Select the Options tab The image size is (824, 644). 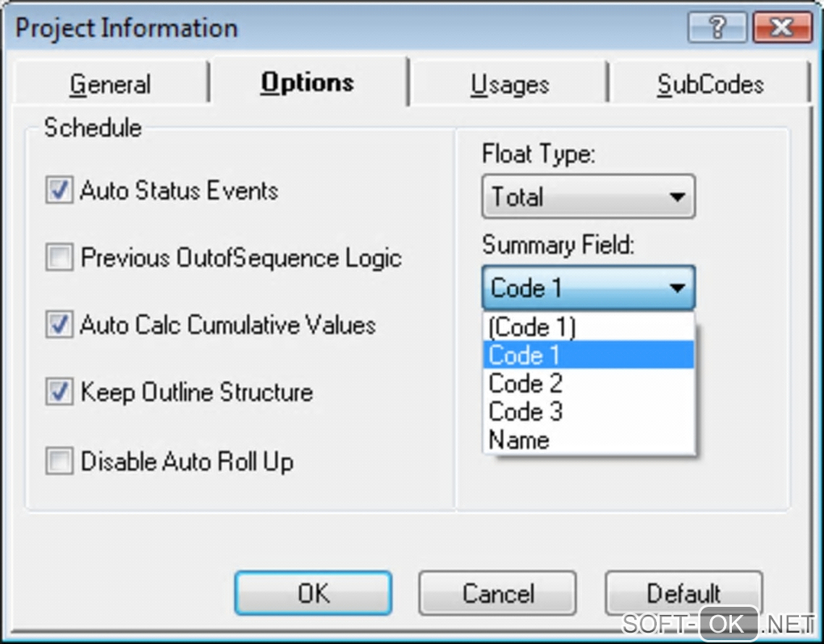[x=307, y=82]
